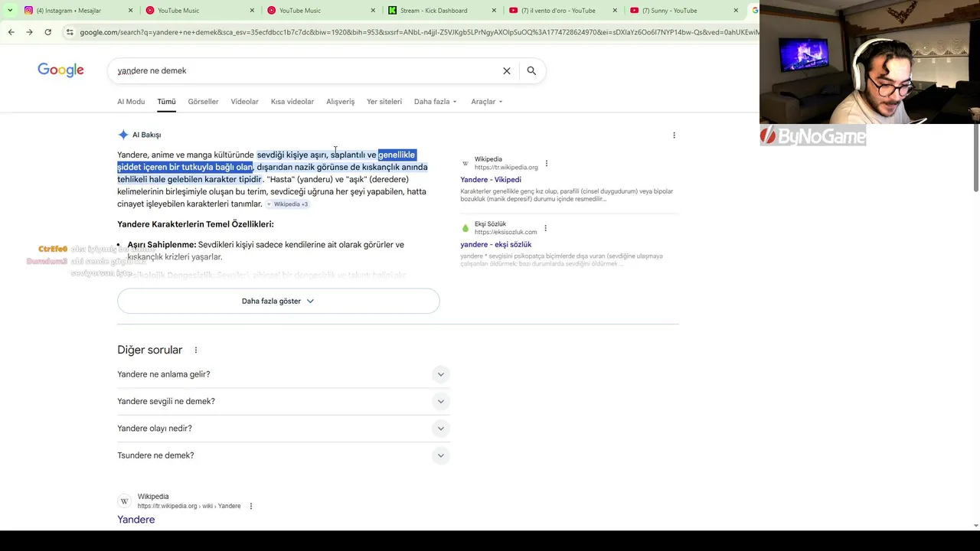
Task: Close the Instagram Mesajlar tab
Action: (x=130, y=11)
